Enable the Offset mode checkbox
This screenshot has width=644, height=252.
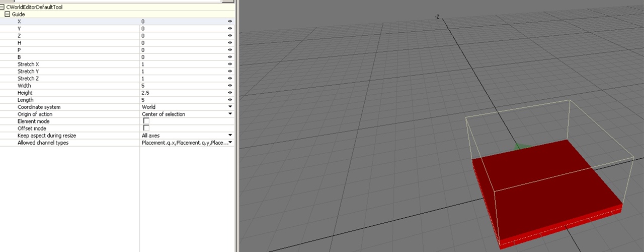pyautogui.click(x=146, y=128)
